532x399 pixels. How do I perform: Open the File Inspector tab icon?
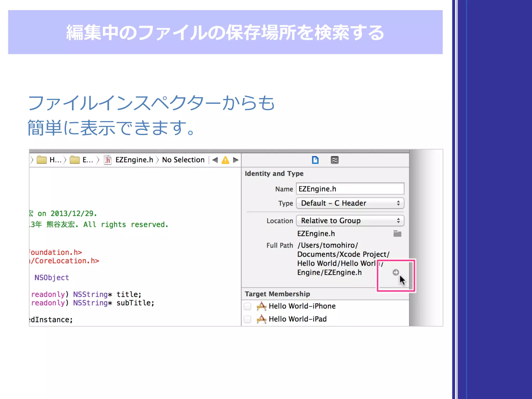315,160
